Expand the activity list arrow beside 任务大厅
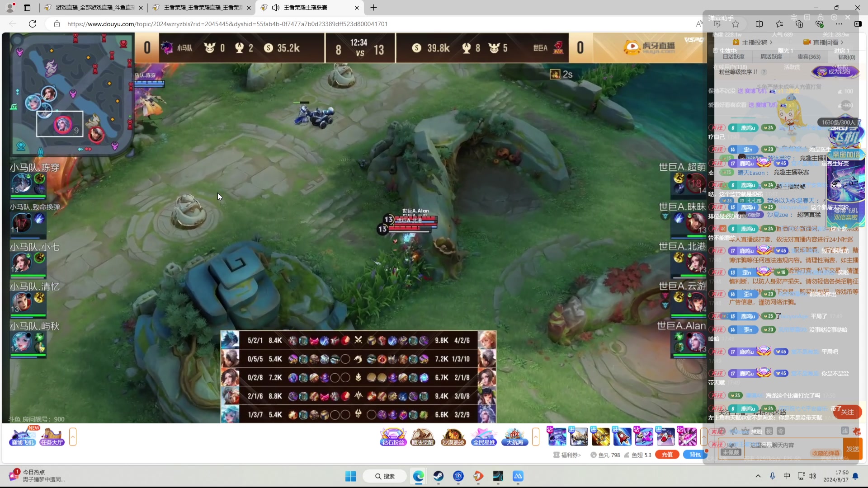 pyautogui.click(x=72, y=436)
